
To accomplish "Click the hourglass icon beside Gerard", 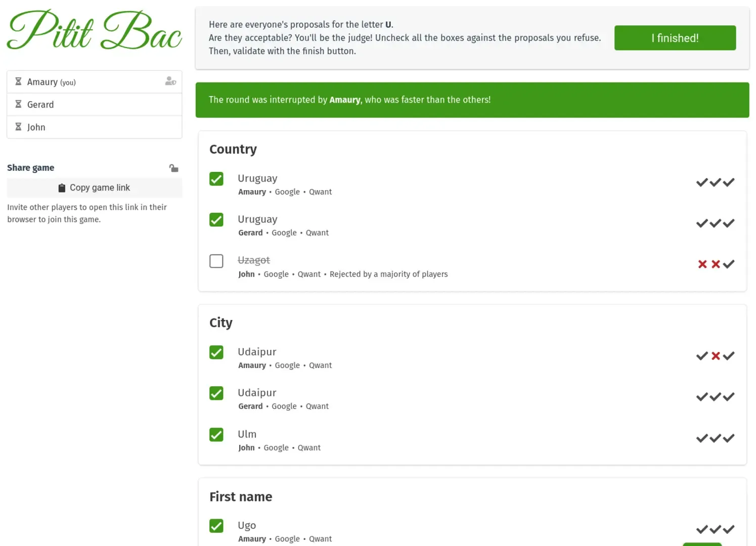I will click(18, 104).
